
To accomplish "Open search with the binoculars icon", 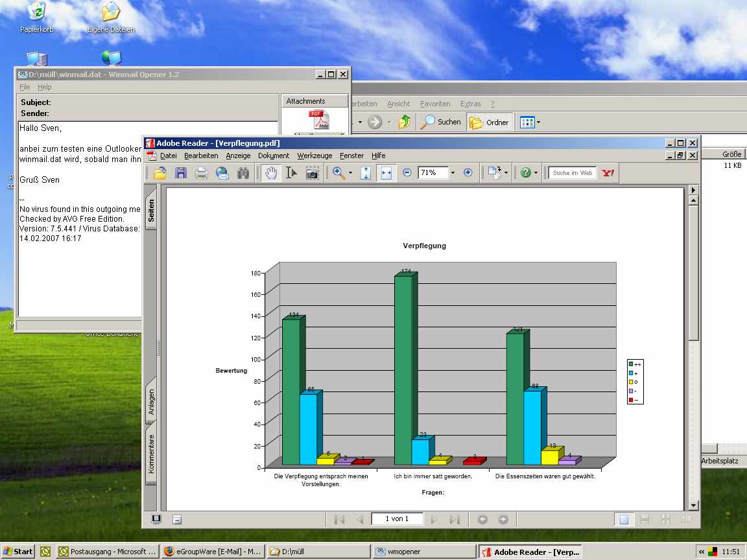I will (243, 173).
